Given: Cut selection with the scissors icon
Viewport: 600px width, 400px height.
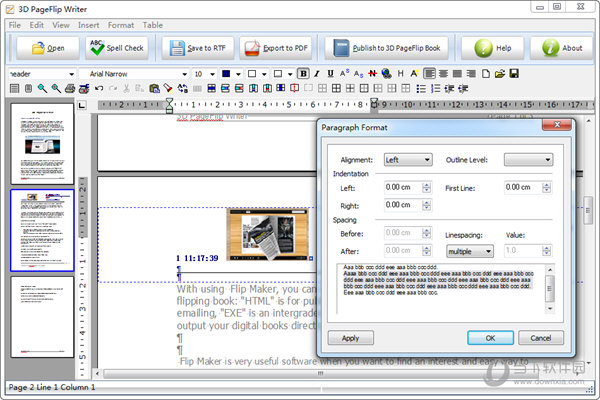Looking at the screenshot, I should point(126,89).
